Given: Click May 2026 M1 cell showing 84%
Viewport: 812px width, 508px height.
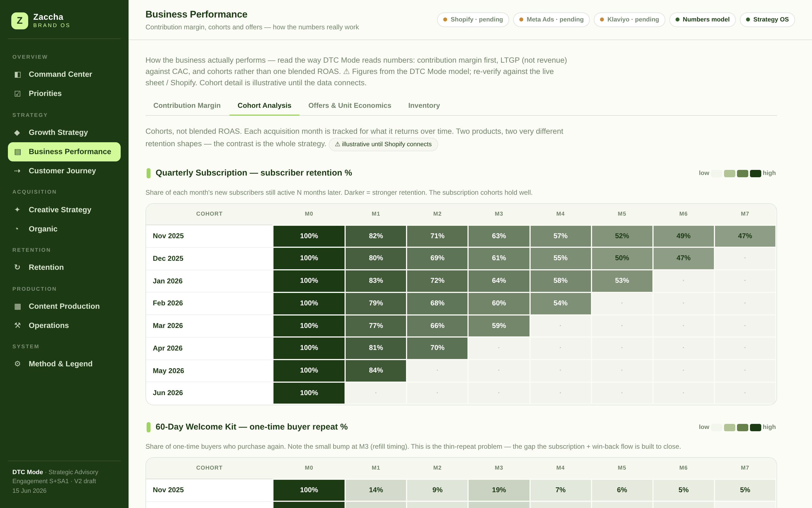Looking at the screenshot, I should click(376, 370).
